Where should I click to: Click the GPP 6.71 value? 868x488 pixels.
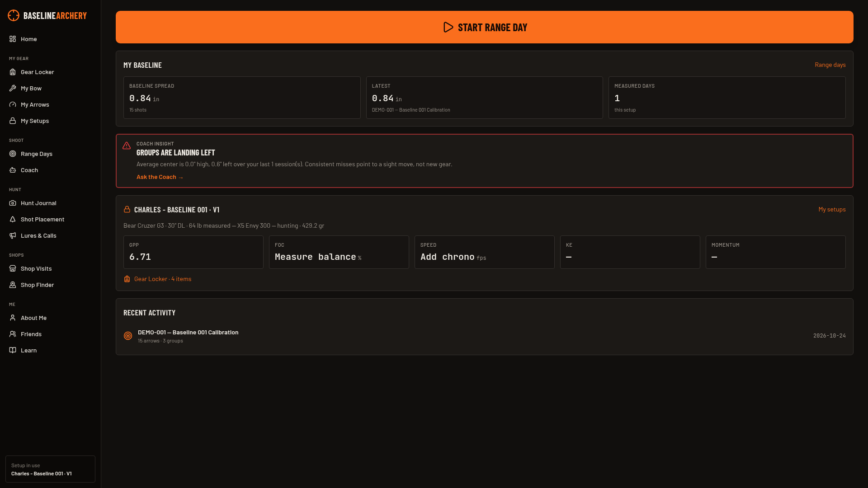(x=140, y=257)
